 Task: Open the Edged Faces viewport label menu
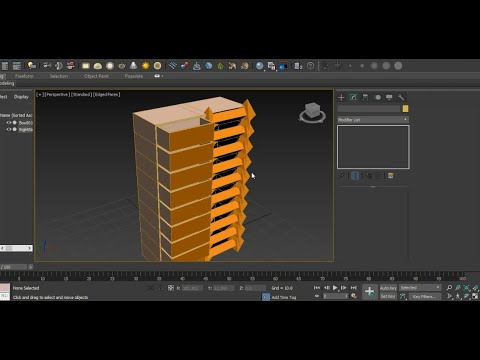[107, 95]
